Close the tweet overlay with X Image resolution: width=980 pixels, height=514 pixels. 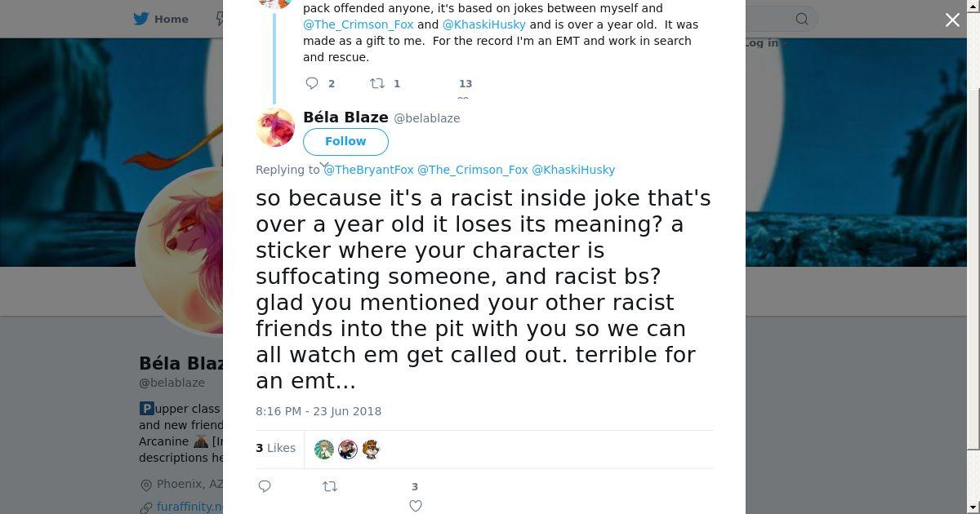[x=952, y=20]
